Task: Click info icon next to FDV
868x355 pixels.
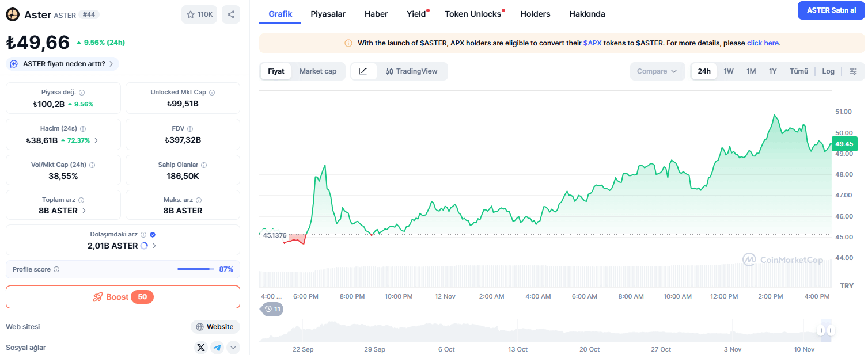Action: 190,129
